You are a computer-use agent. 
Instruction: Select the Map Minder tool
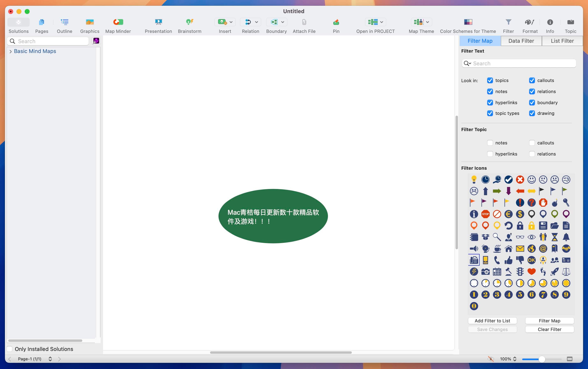click(118, 24)
